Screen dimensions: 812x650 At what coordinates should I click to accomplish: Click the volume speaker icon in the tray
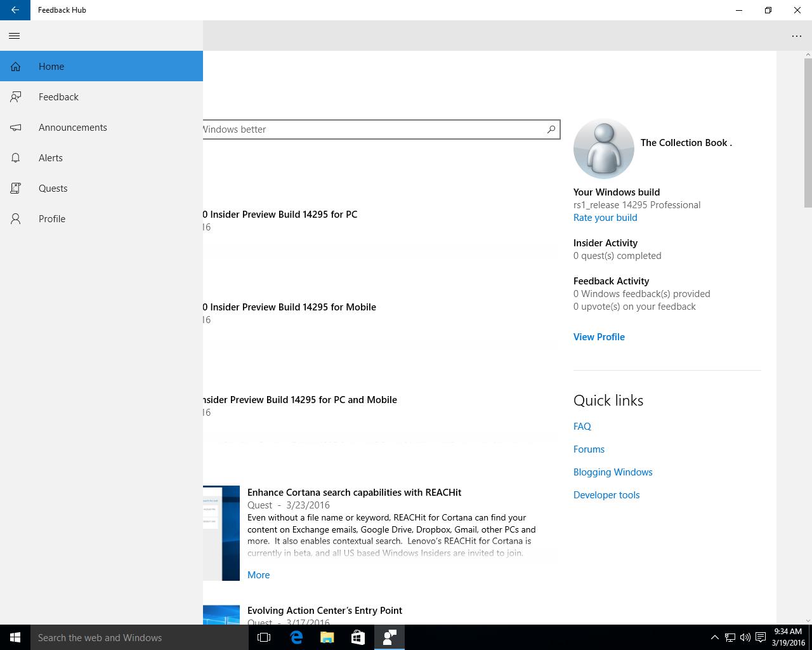coord(745,637)
